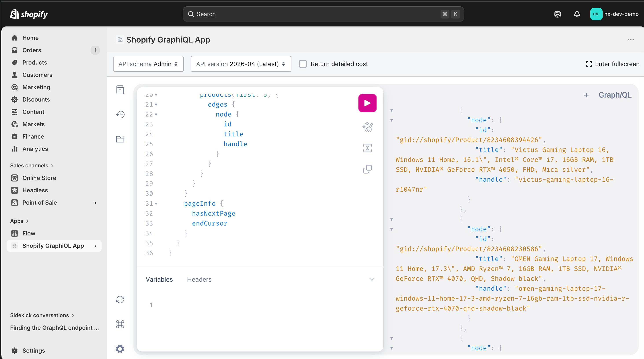Select the Variables tab
644x359 pixels.
159,279
